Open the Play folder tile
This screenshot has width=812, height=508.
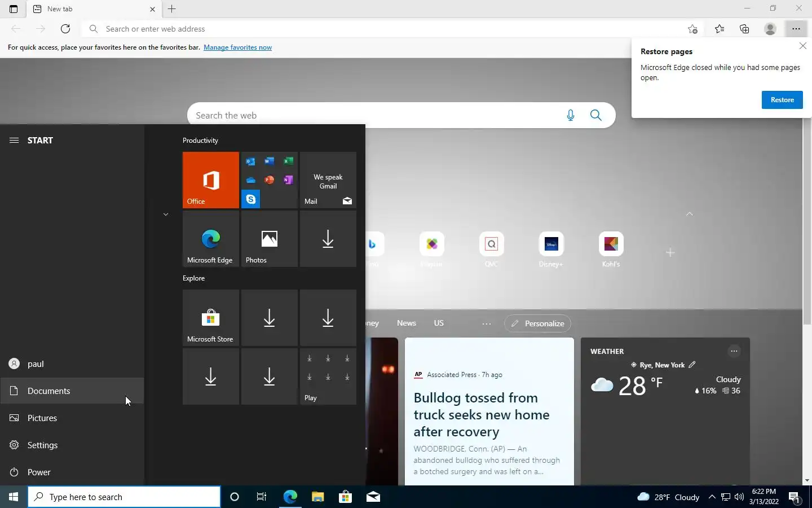[328, 376]
